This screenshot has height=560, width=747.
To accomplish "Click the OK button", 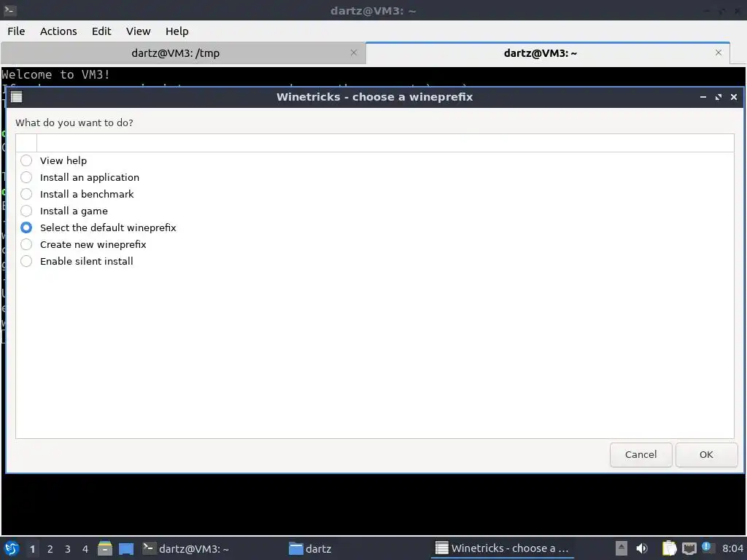I will pos(706,455).
